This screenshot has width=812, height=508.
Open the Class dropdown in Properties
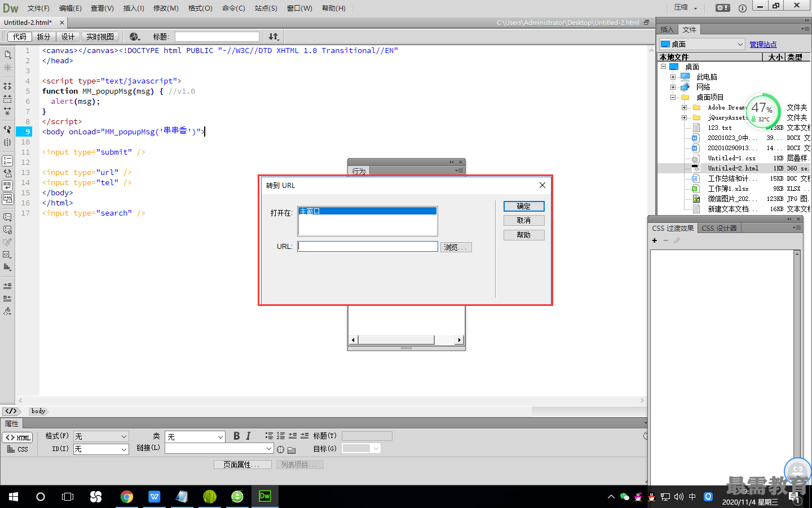click(x=195, y=437)
